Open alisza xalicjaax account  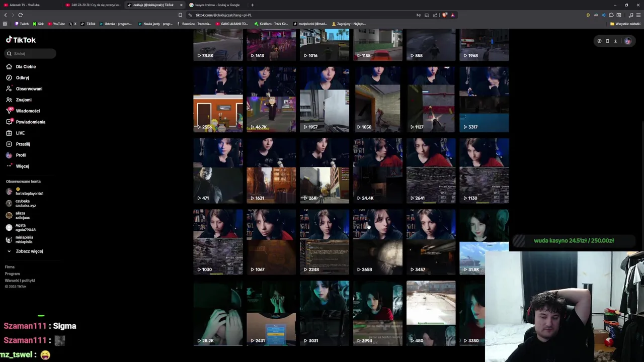[x=18, y=215]
